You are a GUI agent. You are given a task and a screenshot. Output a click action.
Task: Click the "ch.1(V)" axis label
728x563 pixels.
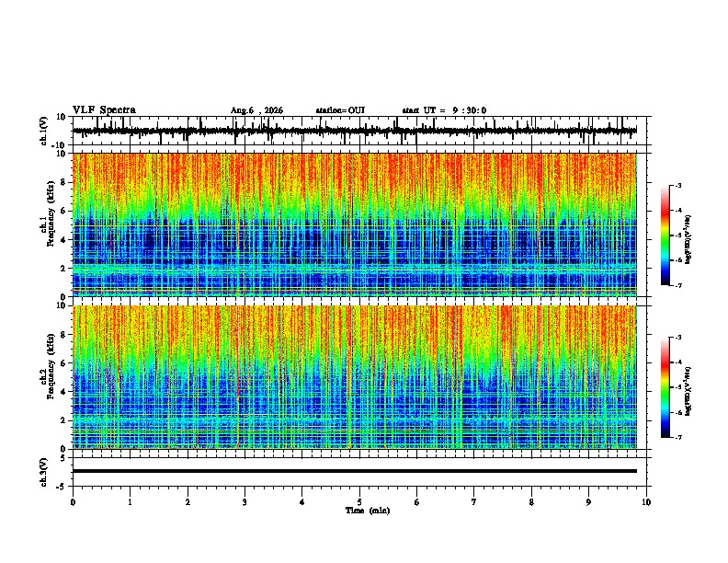pyautogui.click(x=44, y=131)
